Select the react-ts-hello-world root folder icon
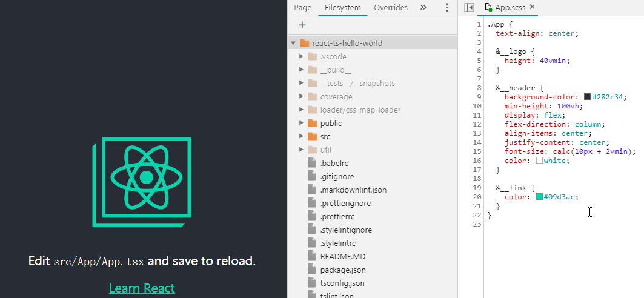The height and width of the screenshot is (298, 644). (304, 43)
